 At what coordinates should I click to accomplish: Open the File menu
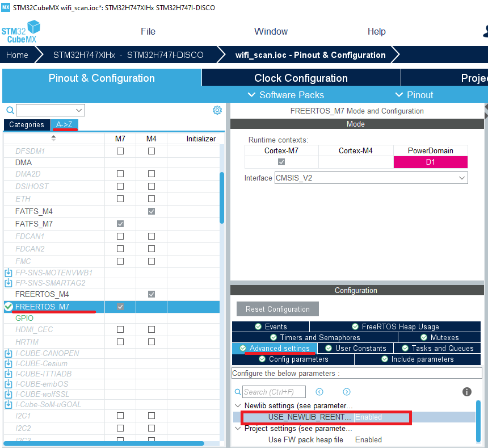[148, 31]
